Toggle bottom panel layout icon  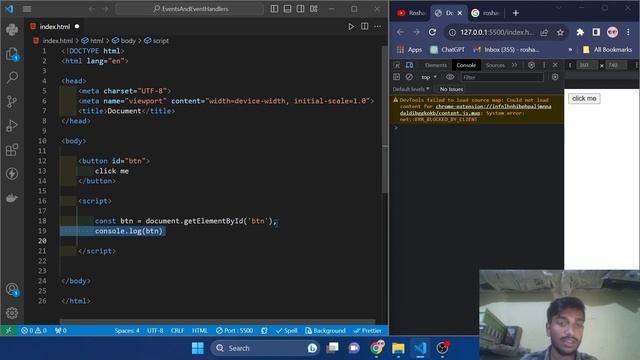click(287, 9)
